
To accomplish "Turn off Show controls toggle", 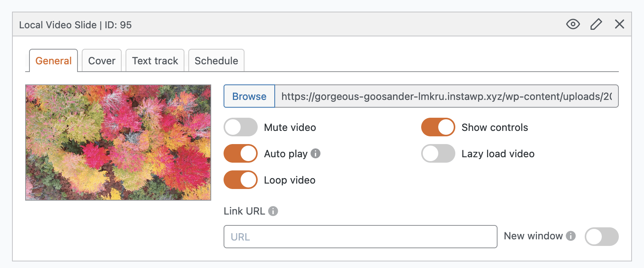I will (438, 127).
